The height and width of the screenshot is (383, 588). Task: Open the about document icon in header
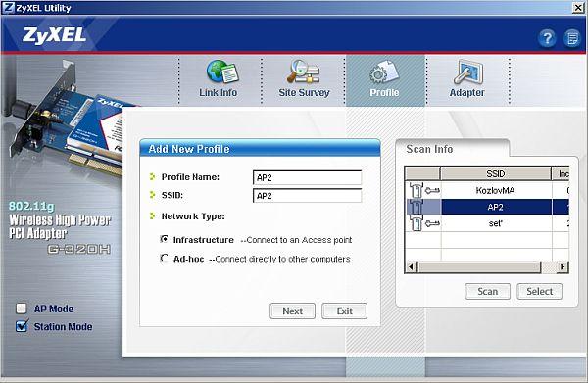click(572, 38)
